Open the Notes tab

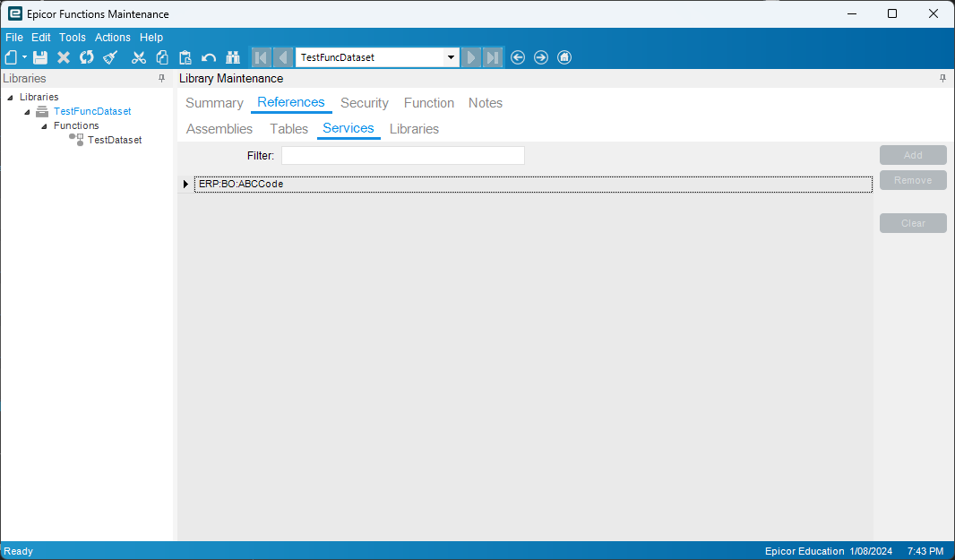486,103
